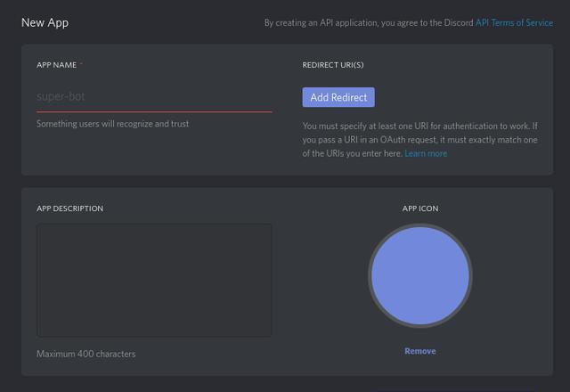This screenshot has height=392, width=570.
Task: Click the REDIRECT URI(S) label
Action: pyautogui.click(x=333, y=65)
